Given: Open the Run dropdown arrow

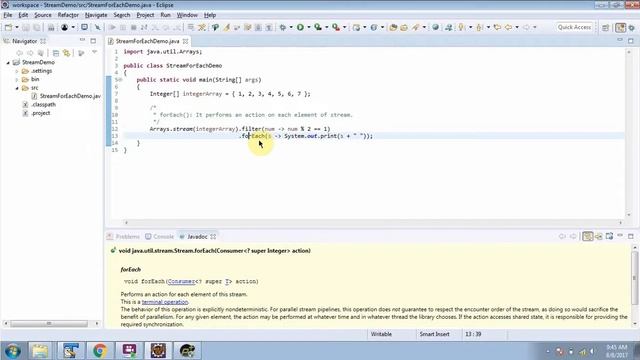Looking at the screenshot, I should 309,27.
